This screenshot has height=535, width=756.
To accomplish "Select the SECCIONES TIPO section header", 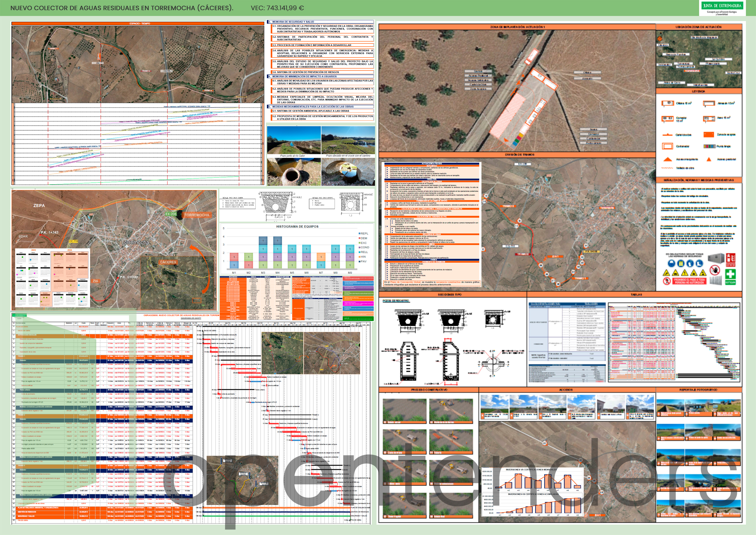I will click(452, 294).
